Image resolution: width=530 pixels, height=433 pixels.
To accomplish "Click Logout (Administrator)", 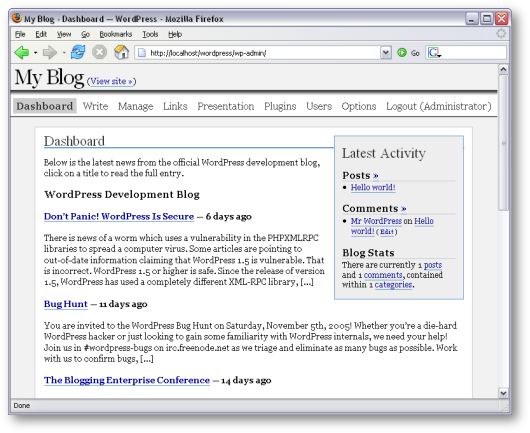I will pos(439,106).
